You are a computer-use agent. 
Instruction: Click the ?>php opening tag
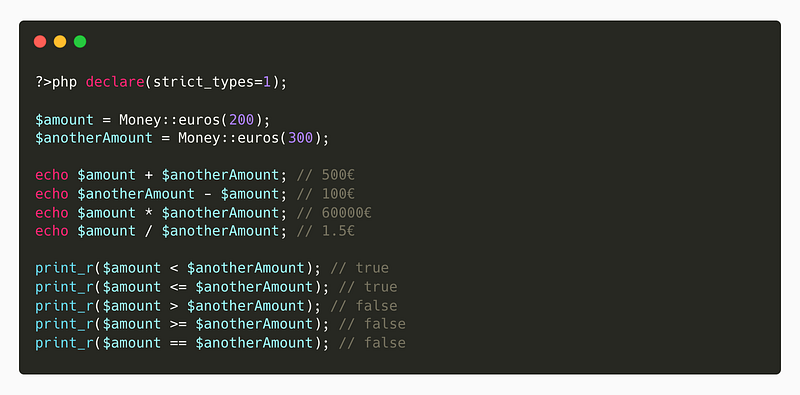(56, 82)
